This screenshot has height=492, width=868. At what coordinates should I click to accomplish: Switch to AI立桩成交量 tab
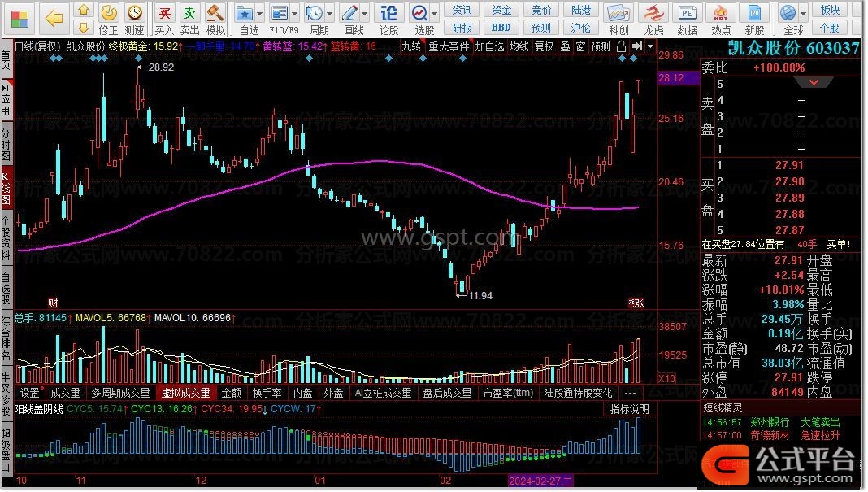click(x=383, y=393)
